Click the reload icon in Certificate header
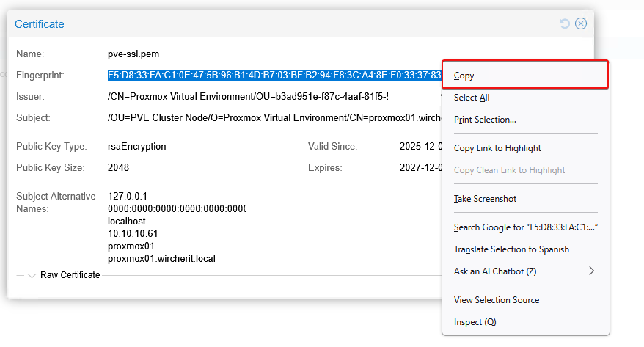The image size is (644, 347). click(565, 24)
